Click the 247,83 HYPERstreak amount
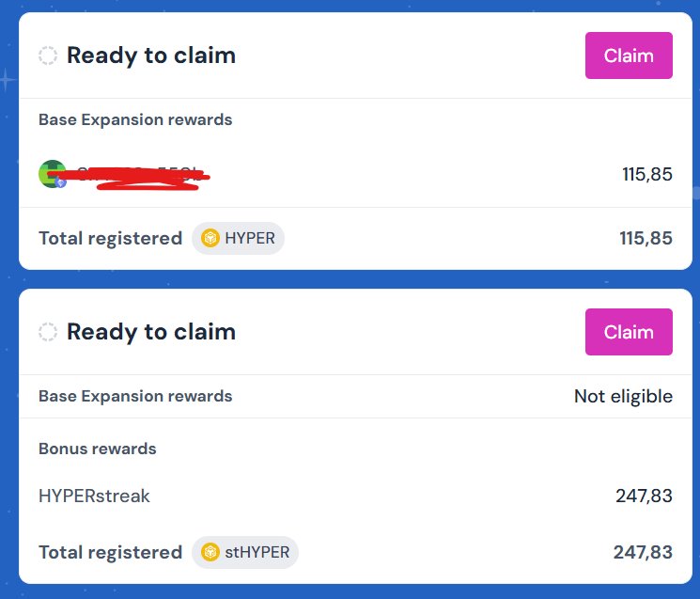 644,496
